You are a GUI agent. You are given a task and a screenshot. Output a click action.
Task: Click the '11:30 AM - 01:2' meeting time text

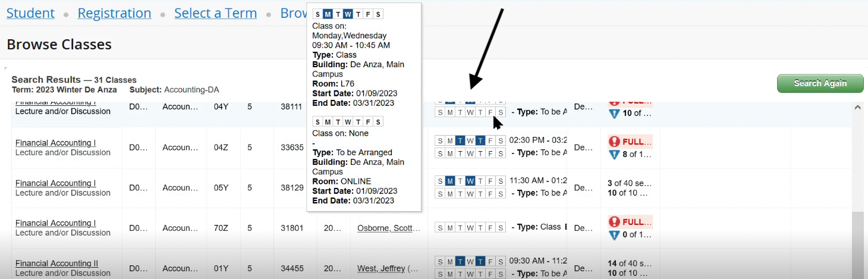pyautogui.click(x=538, y=180)
